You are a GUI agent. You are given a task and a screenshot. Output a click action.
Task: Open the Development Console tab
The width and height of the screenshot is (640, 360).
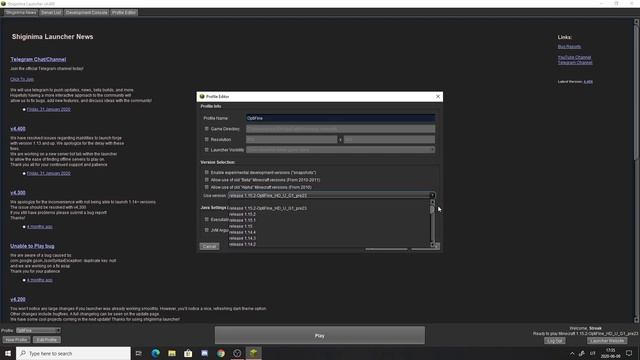(87, 13)
